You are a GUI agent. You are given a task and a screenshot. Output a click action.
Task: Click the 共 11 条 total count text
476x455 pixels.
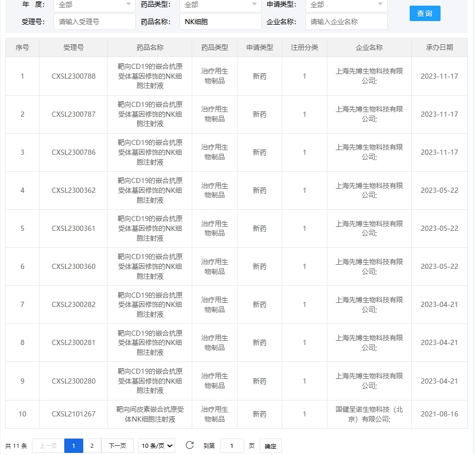[16, 446]
